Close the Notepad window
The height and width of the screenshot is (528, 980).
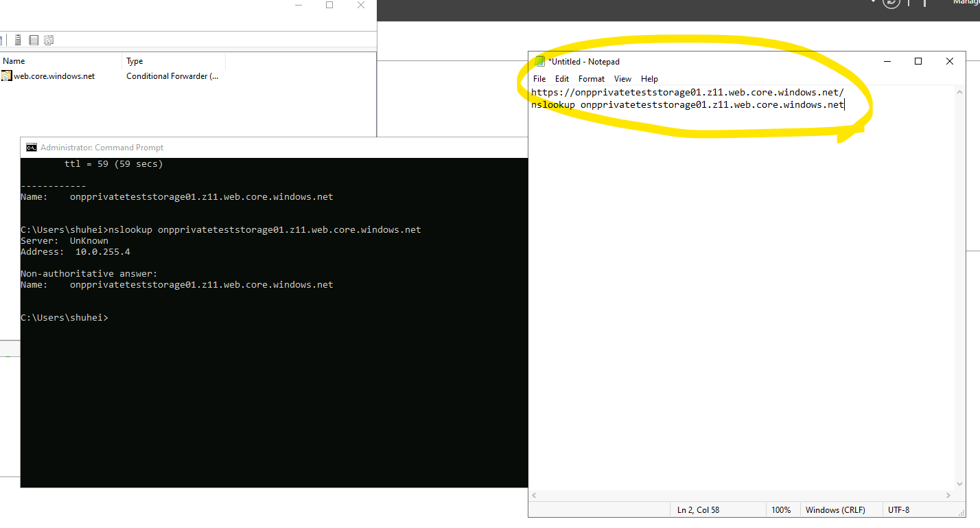[950, 61]
